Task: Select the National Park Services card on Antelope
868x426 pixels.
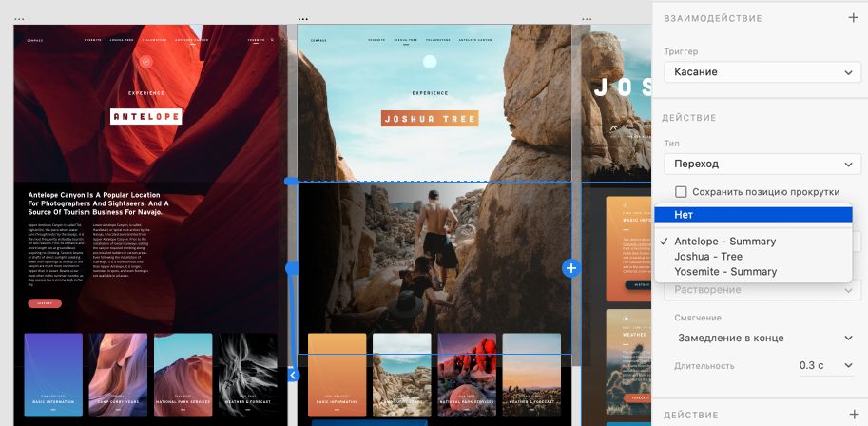Action: coord(183,375)
